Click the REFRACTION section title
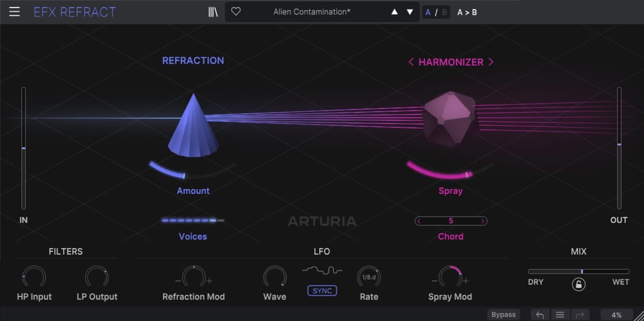Screen dimensions: 644x321 (x=193, y=61)
